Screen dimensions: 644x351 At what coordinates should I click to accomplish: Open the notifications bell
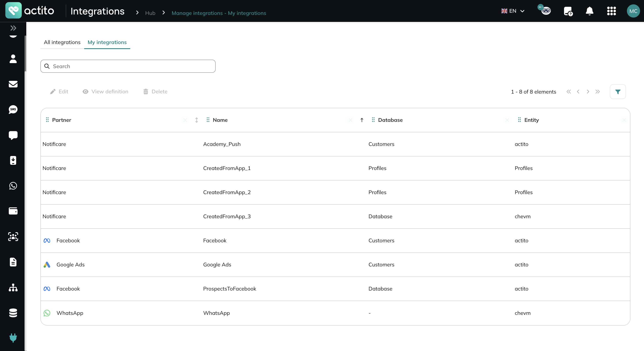589,11
